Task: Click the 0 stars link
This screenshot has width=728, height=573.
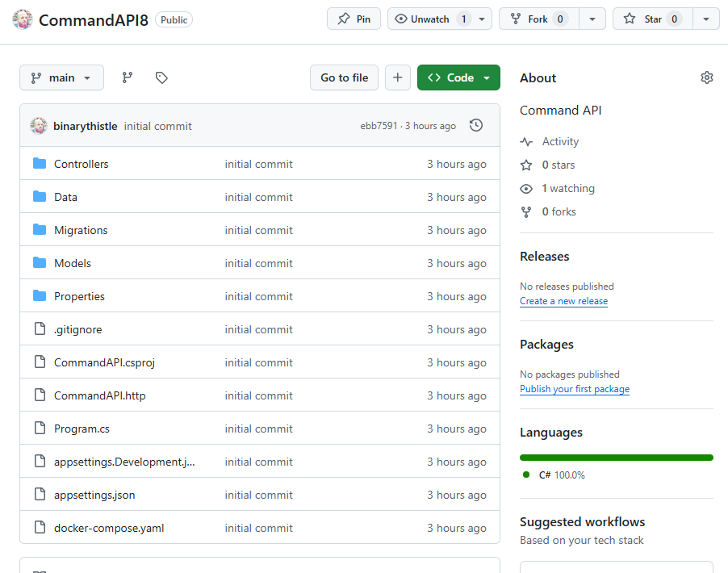Action: [x=559, y=165]
